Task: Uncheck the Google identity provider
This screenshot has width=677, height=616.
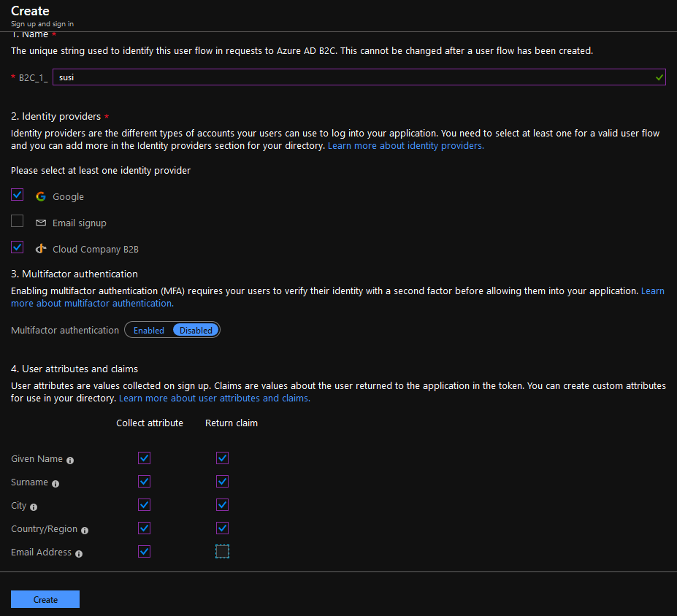Action: (17, 195)
